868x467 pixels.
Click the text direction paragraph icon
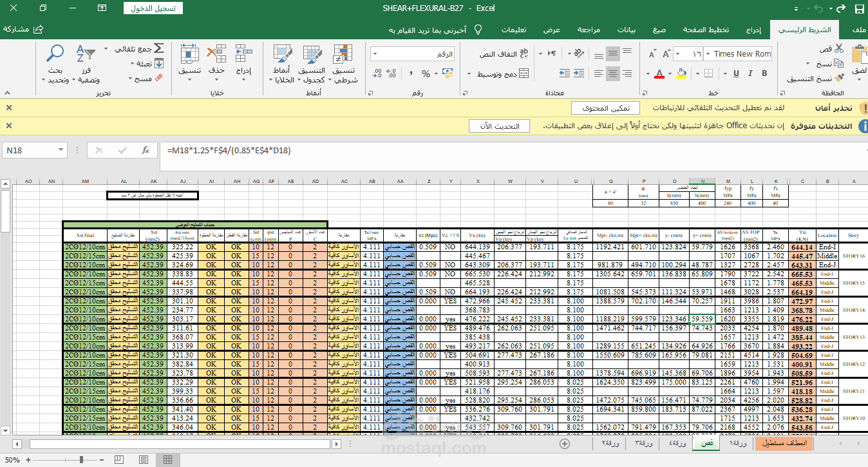tap(551, 54)
